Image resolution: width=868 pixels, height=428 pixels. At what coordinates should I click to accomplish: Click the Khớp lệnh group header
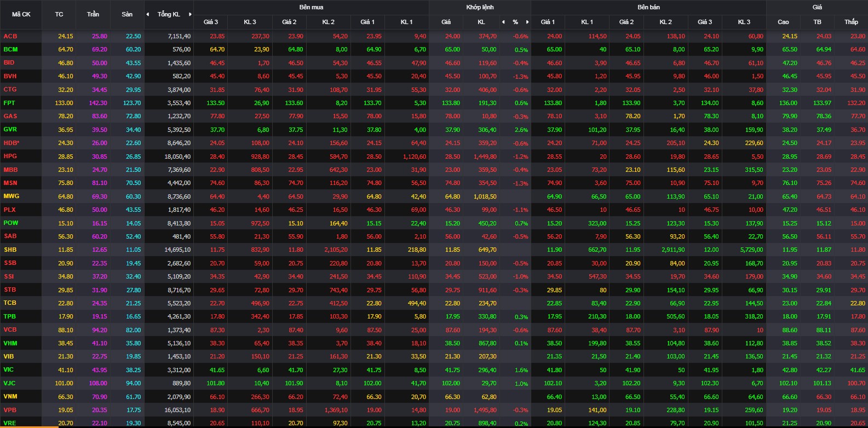click(x=480, y=7)
